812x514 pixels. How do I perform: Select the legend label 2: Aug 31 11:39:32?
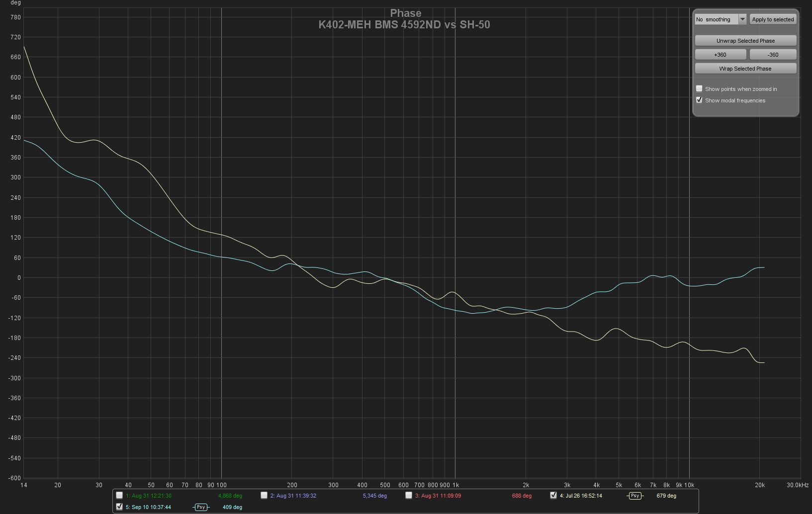coord(293,496)
